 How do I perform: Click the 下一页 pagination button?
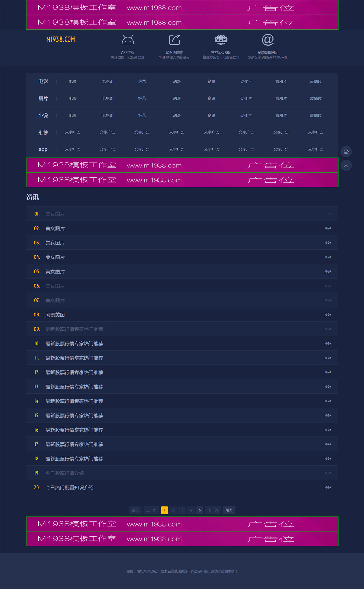[213, 510]
